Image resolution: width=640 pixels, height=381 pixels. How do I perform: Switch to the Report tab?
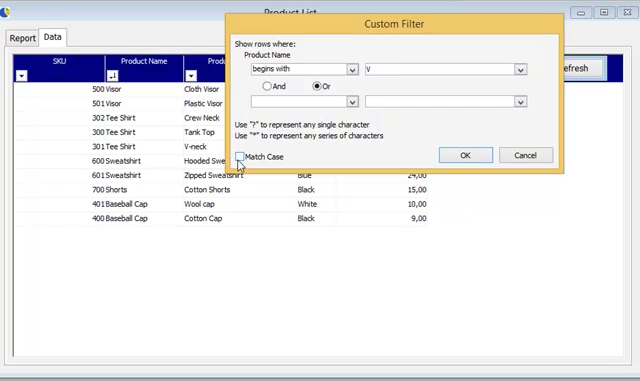(22, 38)
